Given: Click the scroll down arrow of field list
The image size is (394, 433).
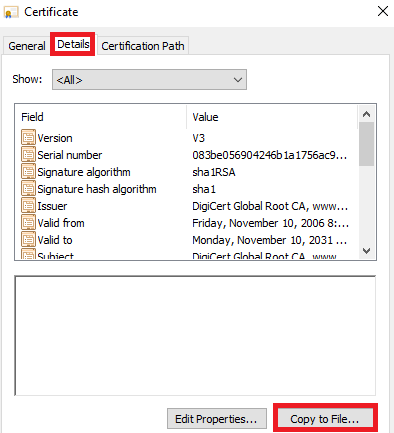Looking at the screenshot, I should [x=366, y=251].
